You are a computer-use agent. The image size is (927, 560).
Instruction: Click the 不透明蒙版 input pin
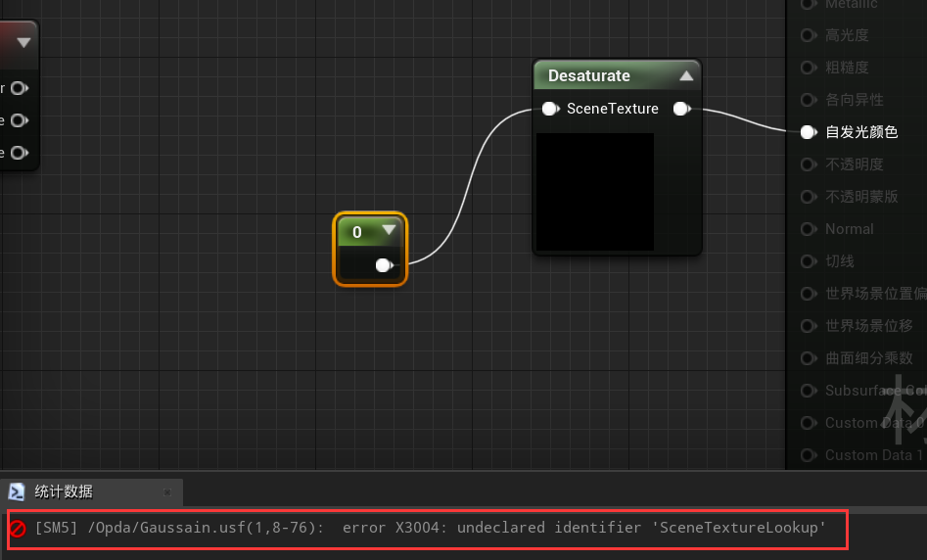tap(809, 197)
